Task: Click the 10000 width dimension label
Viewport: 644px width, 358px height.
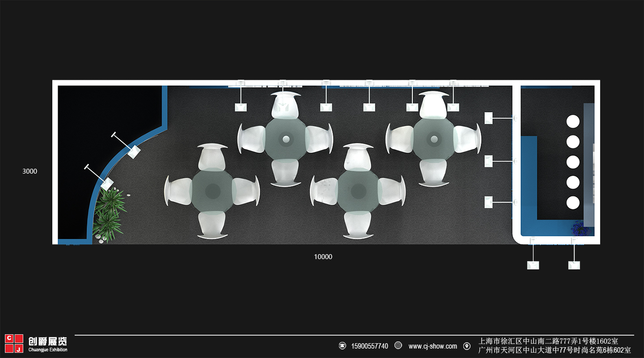Action: click(323, 257)
